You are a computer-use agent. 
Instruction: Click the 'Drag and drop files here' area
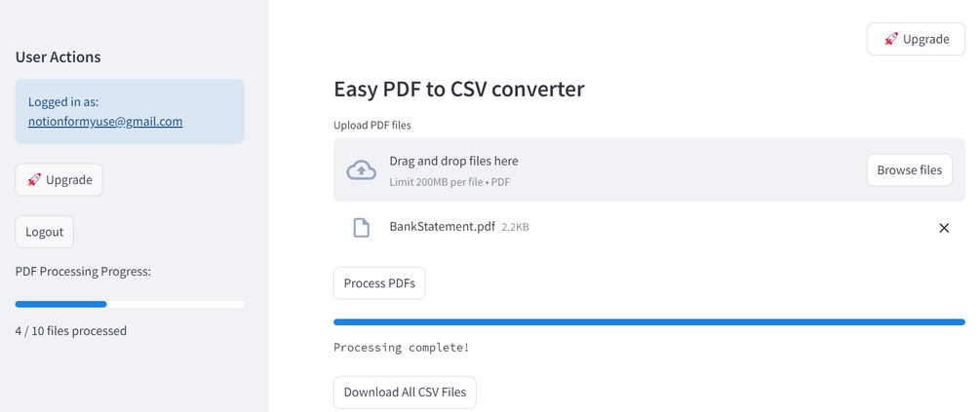coord(453,161)
